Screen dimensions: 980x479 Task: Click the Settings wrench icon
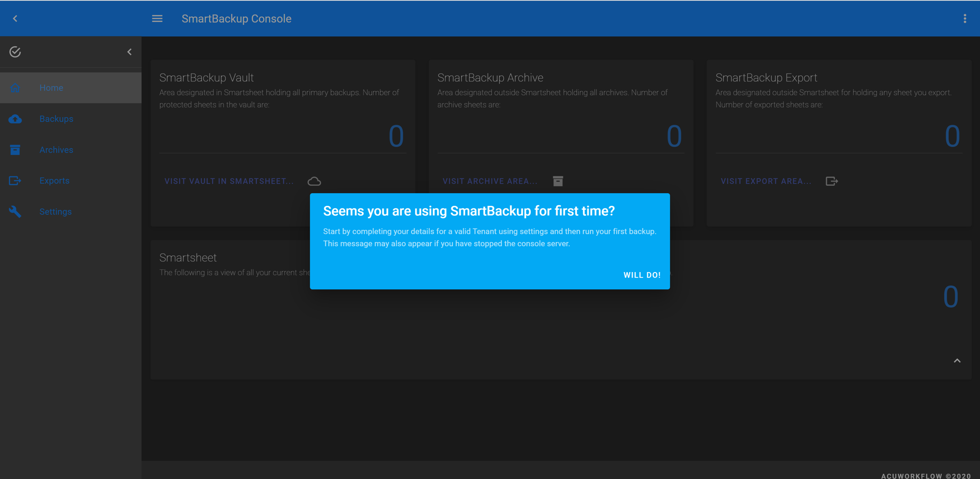tap(15, 212)
